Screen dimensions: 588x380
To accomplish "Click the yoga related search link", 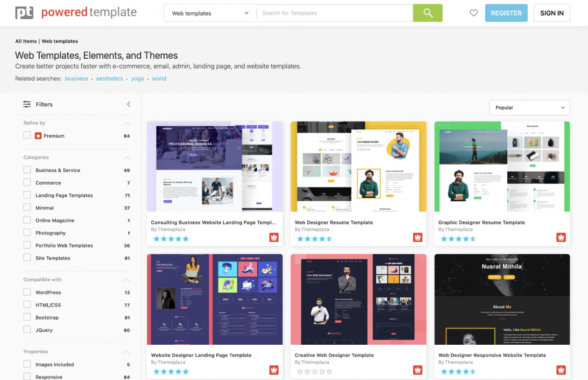I will [x=137, y=78].
